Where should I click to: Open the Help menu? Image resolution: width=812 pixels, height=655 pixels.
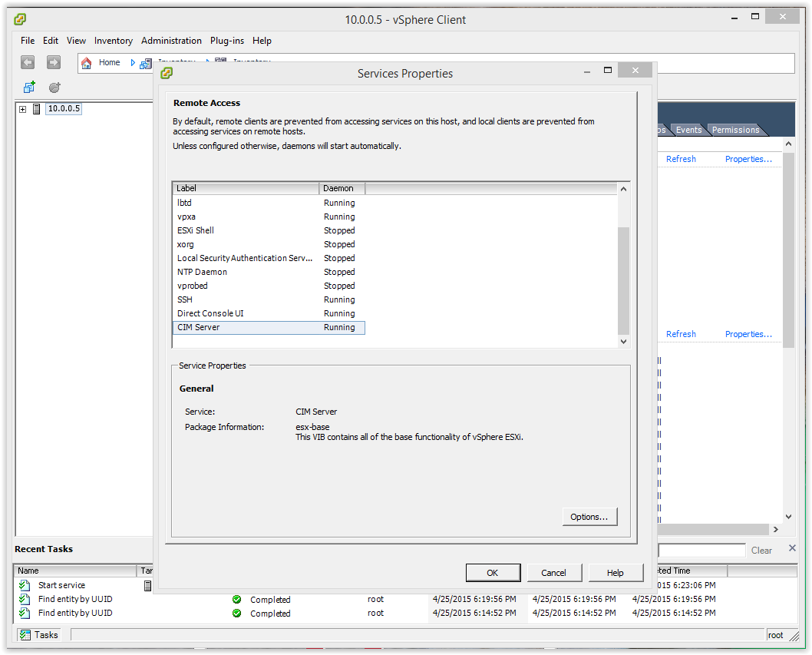click(x=262, y=41)
